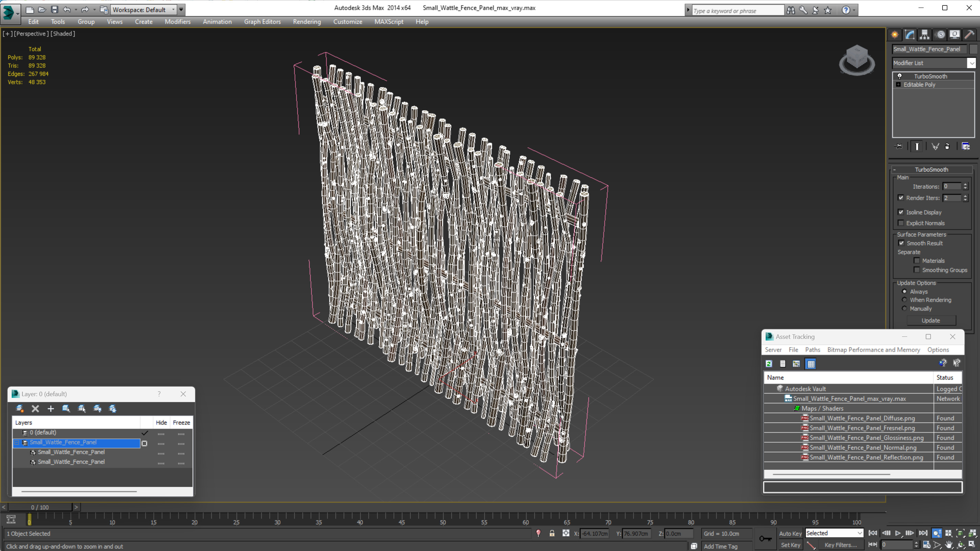Toggle Isoline Display checkbox

tap(901, 212)
